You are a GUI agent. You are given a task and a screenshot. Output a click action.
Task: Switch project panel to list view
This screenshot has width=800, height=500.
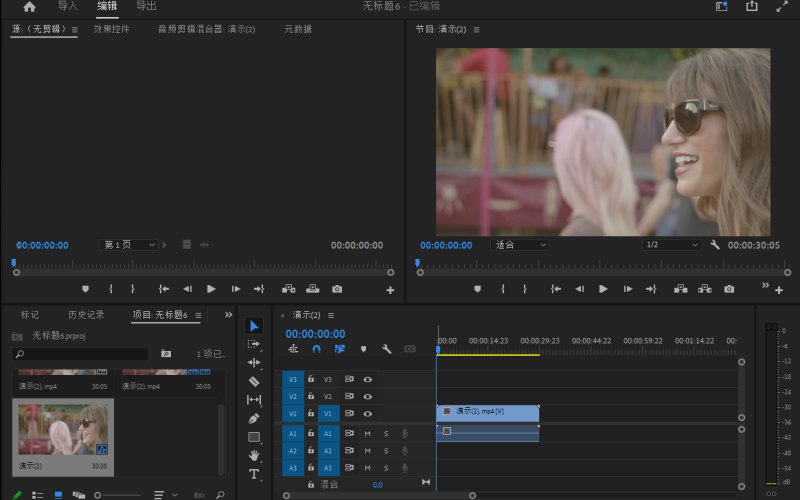click(x=37, y=495)
